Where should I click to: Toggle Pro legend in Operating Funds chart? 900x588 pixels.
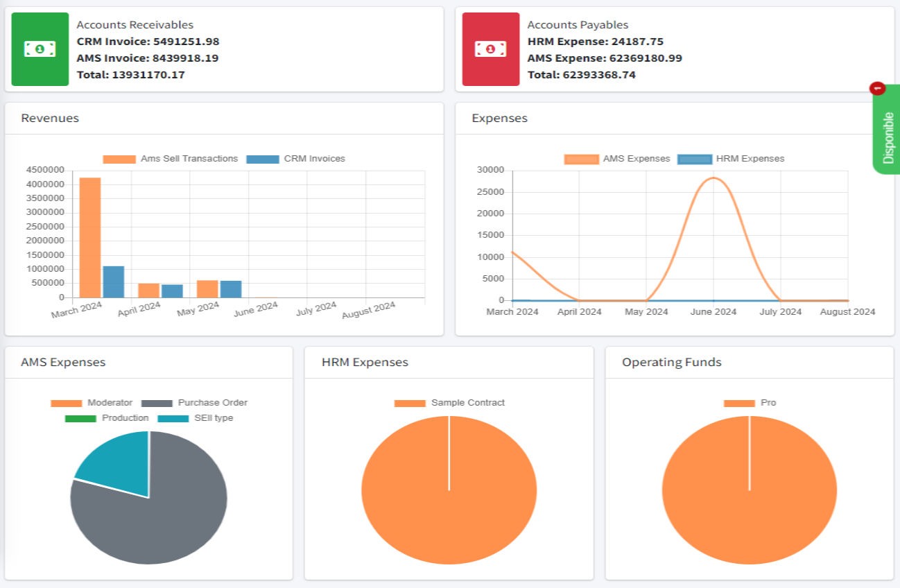pos(750,403)
